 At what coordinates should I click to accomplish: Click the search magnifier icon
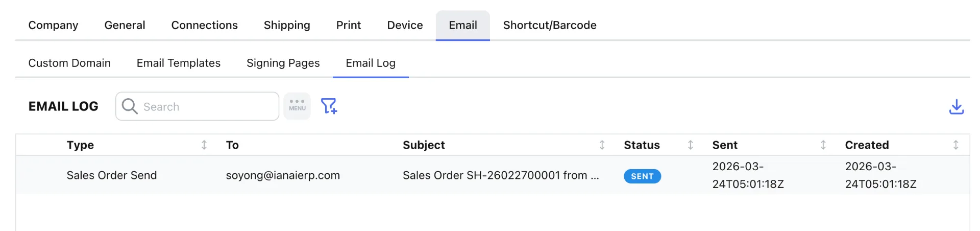pos(130,106)
